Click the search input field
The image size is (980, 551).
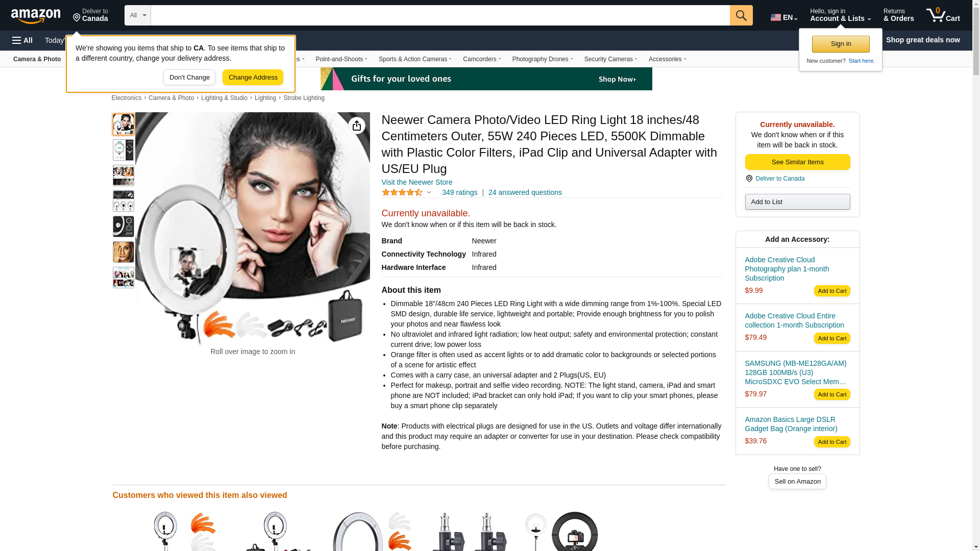(440, 15)
